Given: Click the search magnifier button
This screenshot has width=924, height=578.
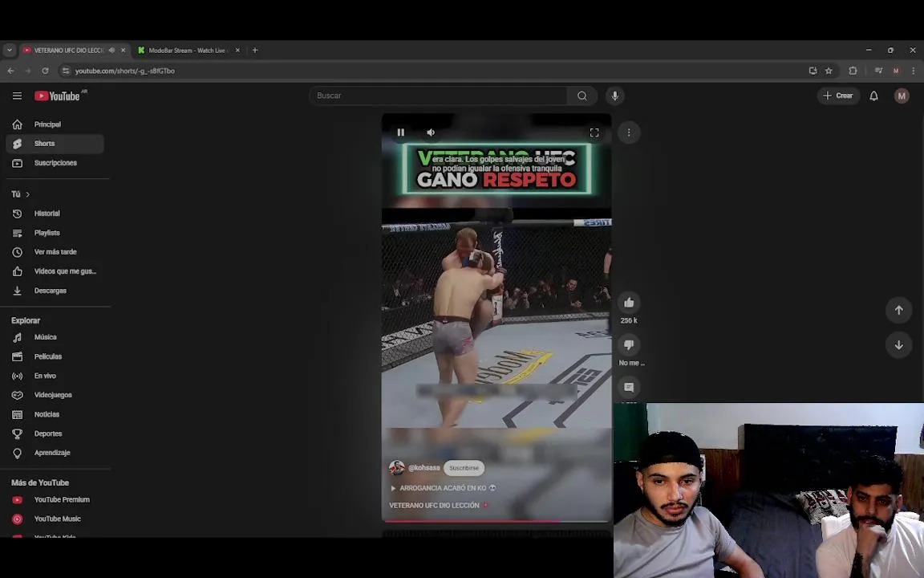Looking at the screenshot, I should (x=582, y=96).
